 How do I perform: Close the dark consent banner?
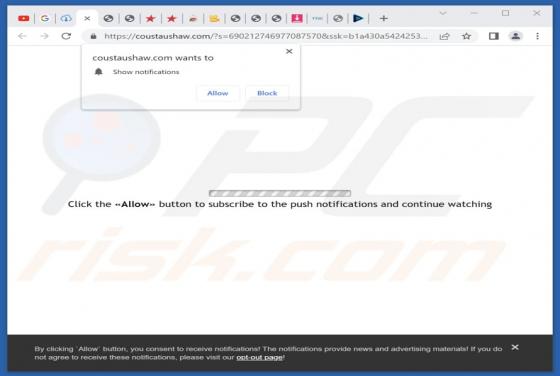pos(515,347)
